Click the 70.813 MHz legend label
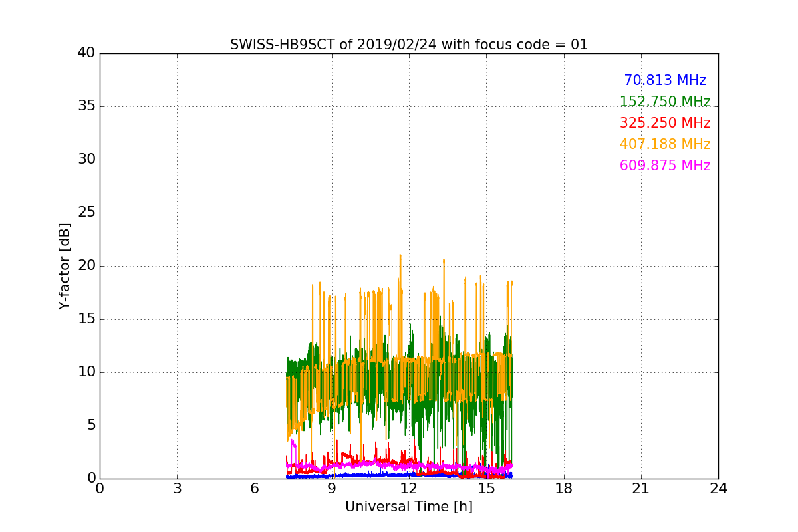 pyautogui.click(x=665, y=80)
